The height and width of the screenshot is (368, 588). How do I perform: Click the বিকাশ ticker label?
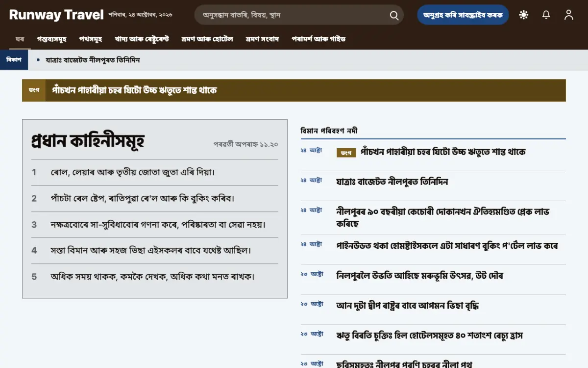(x=14, y=60)
